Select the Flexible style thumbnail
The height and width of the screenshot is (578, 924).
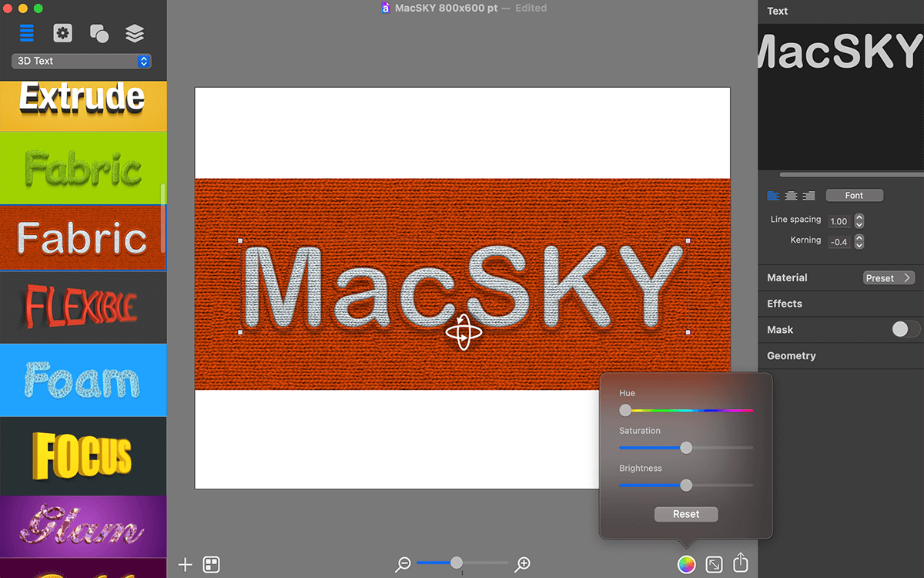(x=82, y=307)
